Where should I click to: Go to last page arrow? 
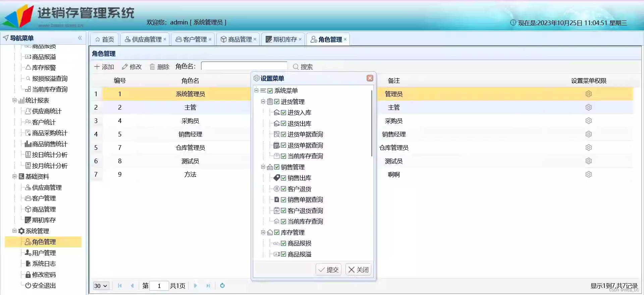click(208, 286)
